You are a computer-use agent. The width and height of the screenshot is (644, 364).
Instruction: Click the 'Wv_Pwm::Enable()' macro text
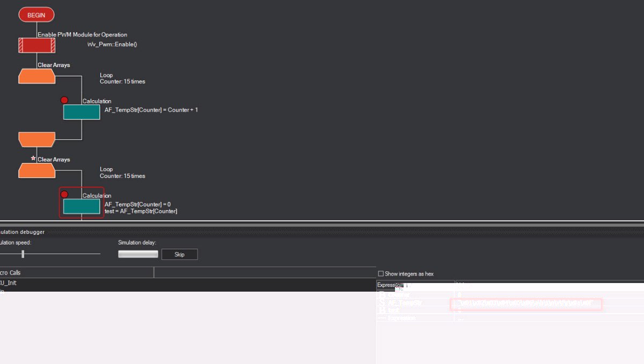(112, 44)
